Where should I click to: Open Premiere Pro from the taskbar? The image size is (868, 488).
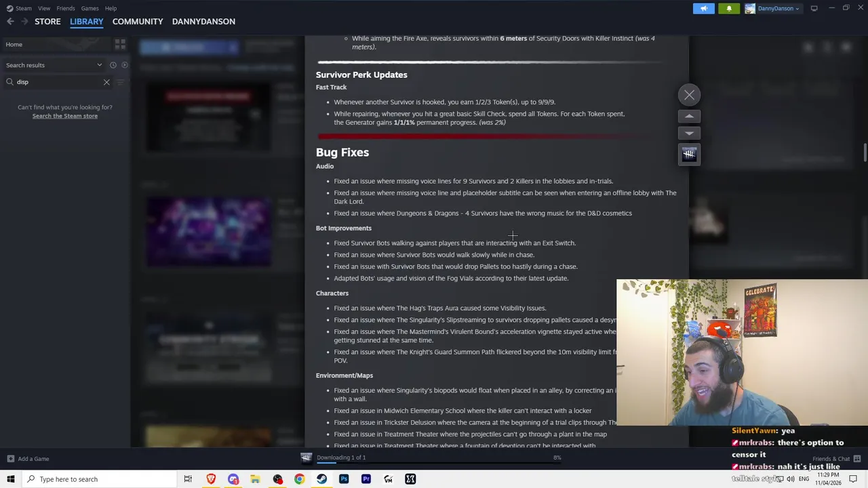tap(366, 479)
